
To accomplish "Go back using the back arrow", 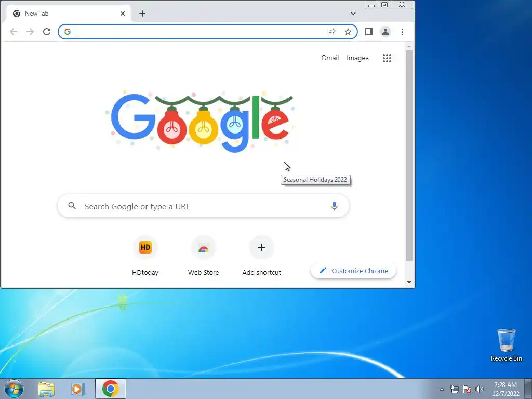I will click(14, 32).
